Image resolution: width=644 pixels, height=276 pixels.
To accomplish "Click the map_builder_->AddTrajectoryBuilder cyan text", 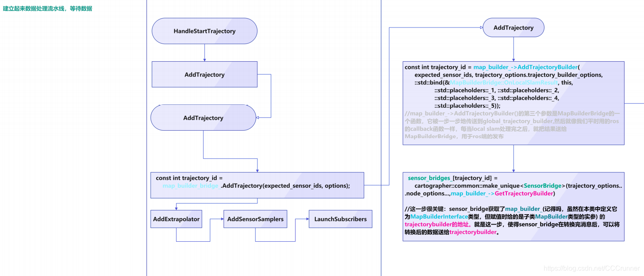I will click(x=525, y=67).
